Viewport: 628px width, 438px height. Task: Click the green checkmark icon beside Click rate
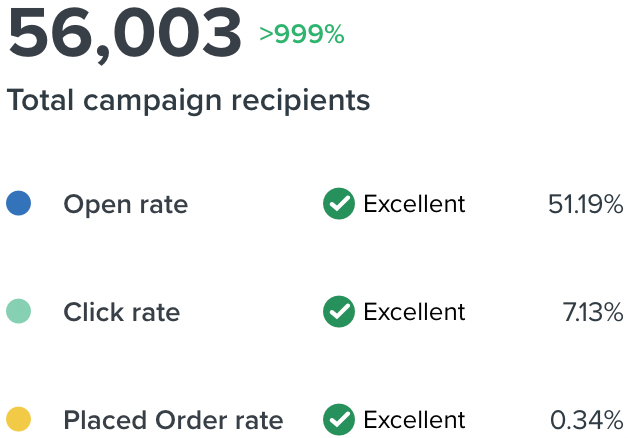339,312
